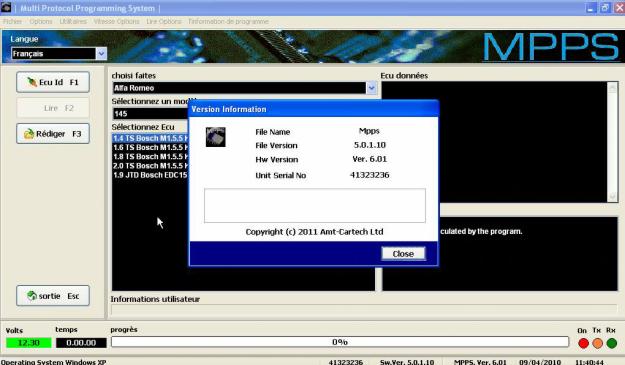Click the green Volts 12.30 readout

(x=29, y=343)
